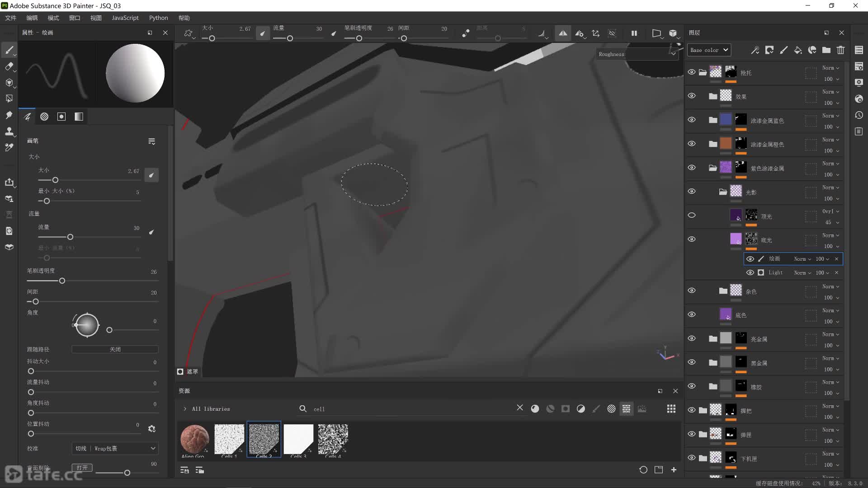Open brush settings menu beside 画笔 heading
The height and width of the screenshot is (488, 868).
click(x=151, y=141)
